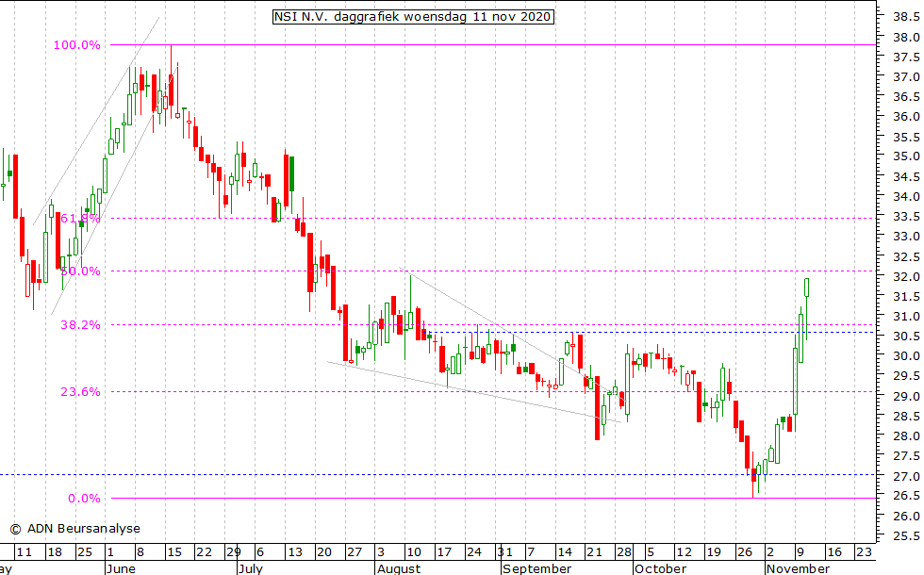Click the 'October' month label on the time axis

(x=661, y=568)
